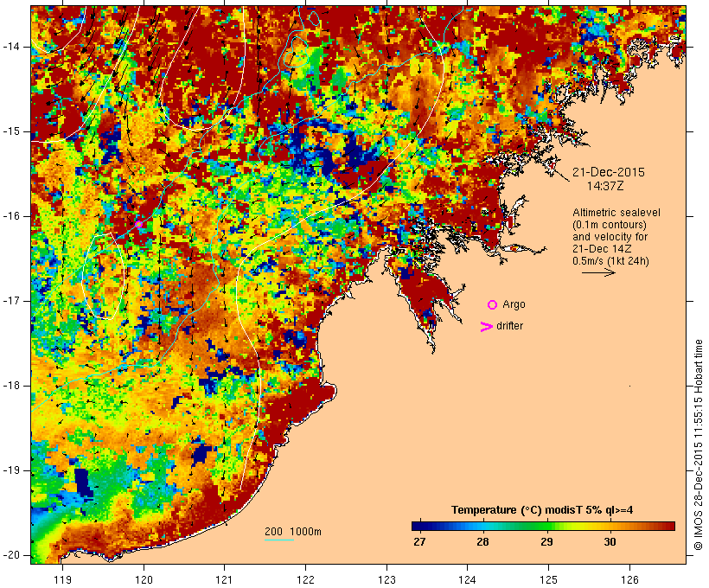The image size is (709, 588).
Task: Click the color bar label '27'
Action: pos(419,541)
